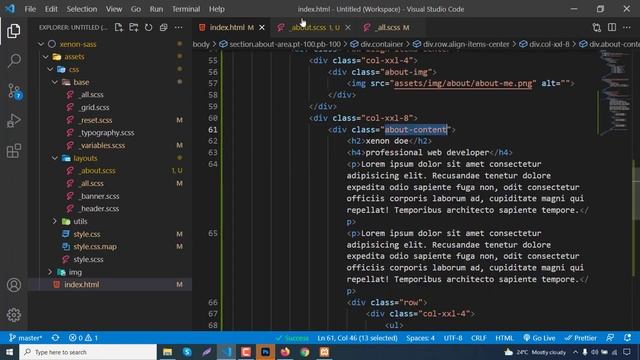Viewport: 640px width, 360px height.
Task: Click Go Live in the status bar
Action: point(539,338)
